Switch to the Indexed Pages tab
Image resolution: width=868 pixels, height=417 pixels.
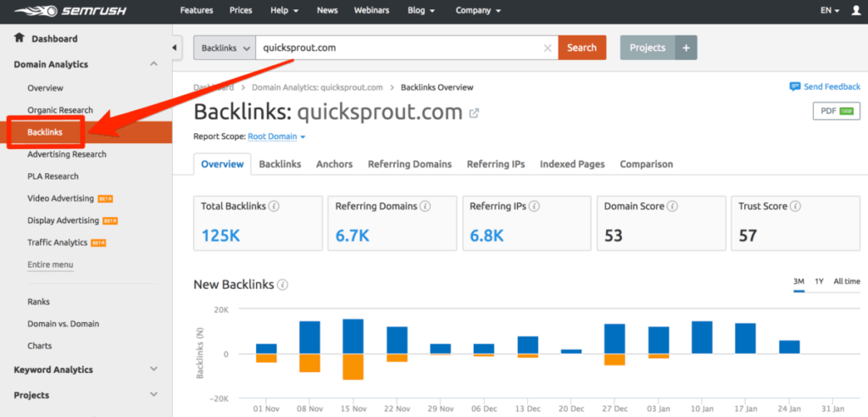[x=572, y=164]
